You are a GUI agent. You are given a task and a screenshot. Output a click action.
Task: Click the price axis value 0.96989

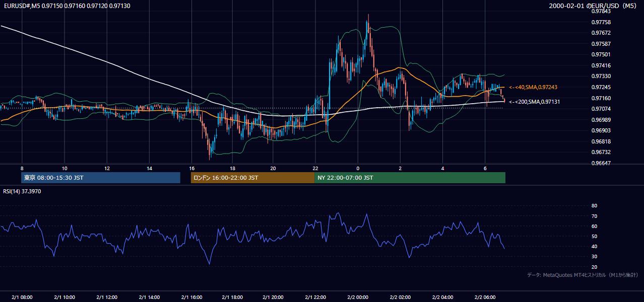point(601,120)
